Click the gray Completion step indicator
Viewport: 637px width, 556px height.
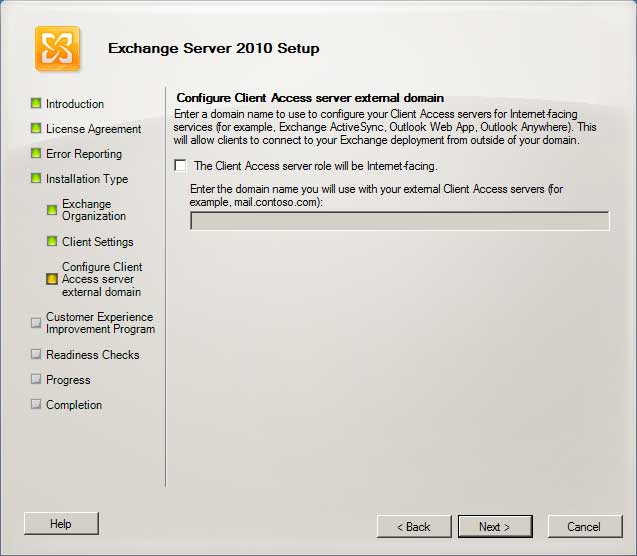tap(36, 404)
